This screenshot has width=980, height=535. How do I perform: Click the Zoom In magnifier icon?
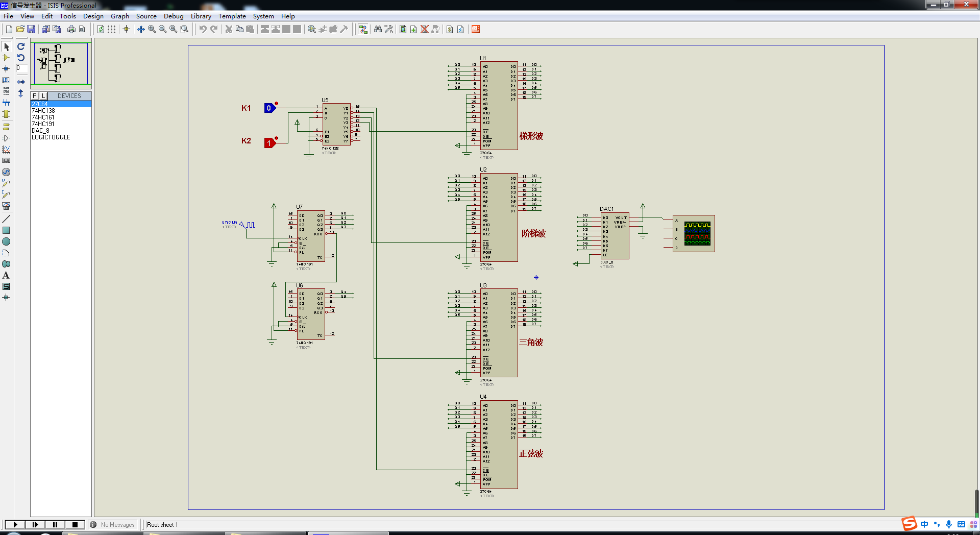click(x=152, y=29)
